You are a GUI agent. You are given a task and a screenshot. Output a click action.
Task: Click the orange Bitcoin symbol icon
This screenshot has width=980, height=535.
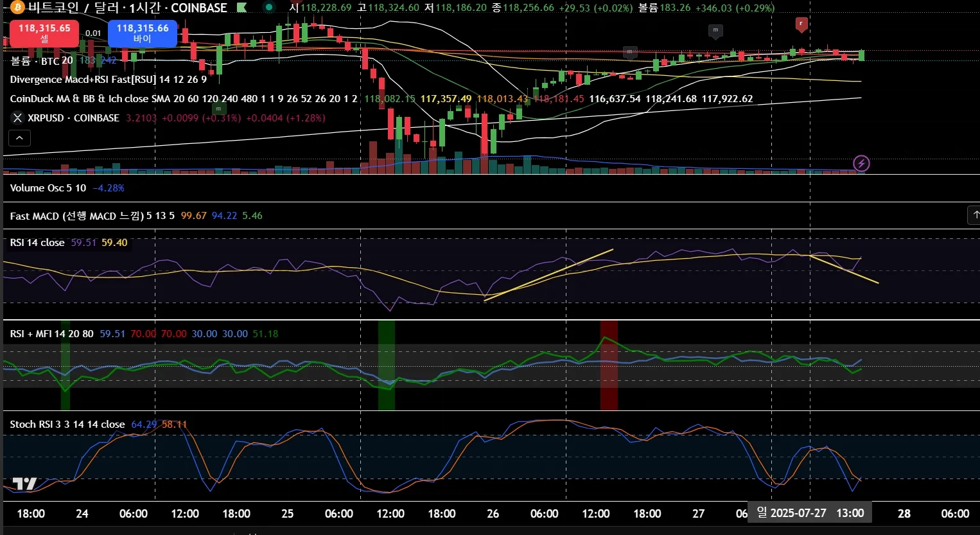[17, 7]
